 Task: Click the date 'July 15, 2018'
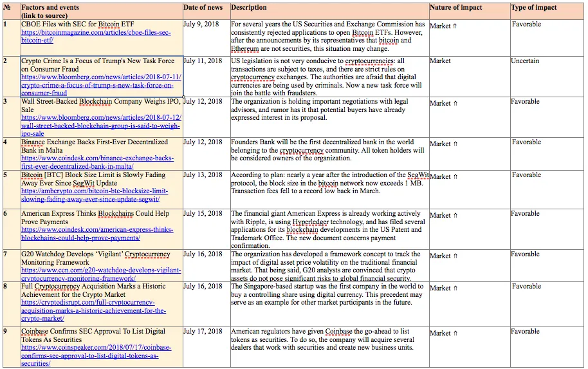point(203,213)
